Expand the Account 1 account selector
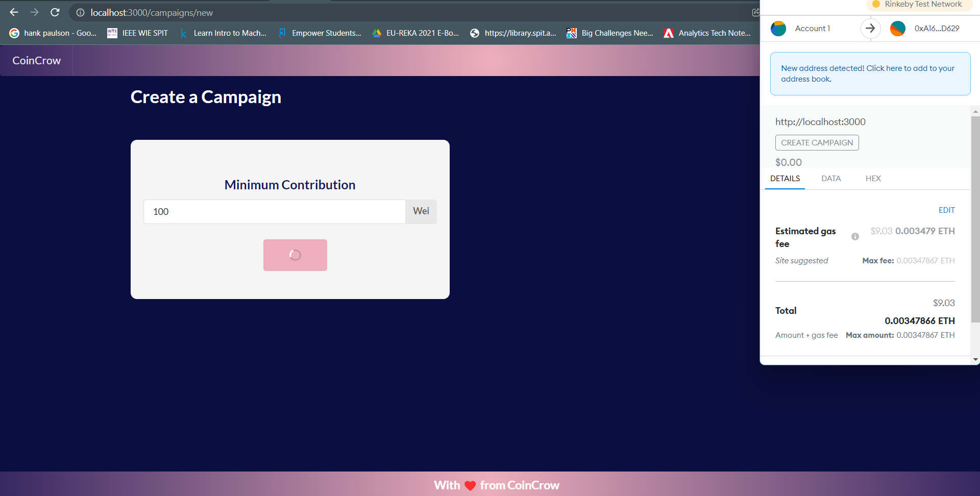Image resolution: width=980 pixels, height=496 pixels. point(813,29)
